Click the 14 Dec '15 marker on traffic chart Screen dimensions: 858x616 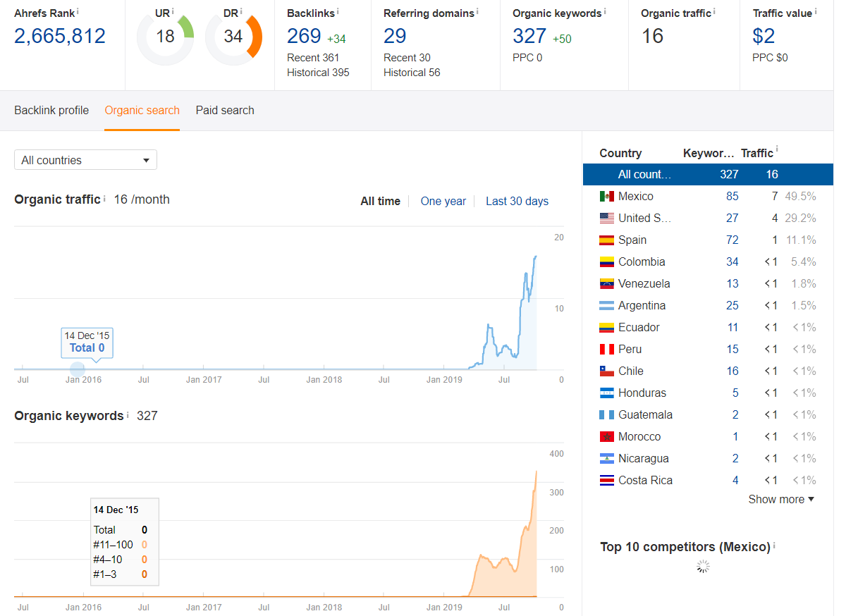[78, 369]
